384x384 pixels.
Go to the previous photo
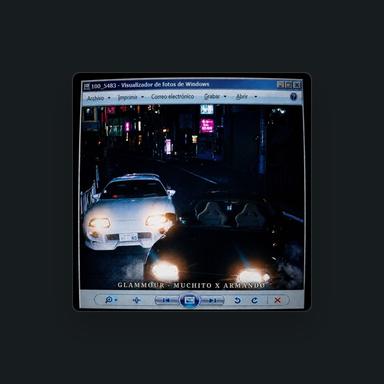[166, 300]
